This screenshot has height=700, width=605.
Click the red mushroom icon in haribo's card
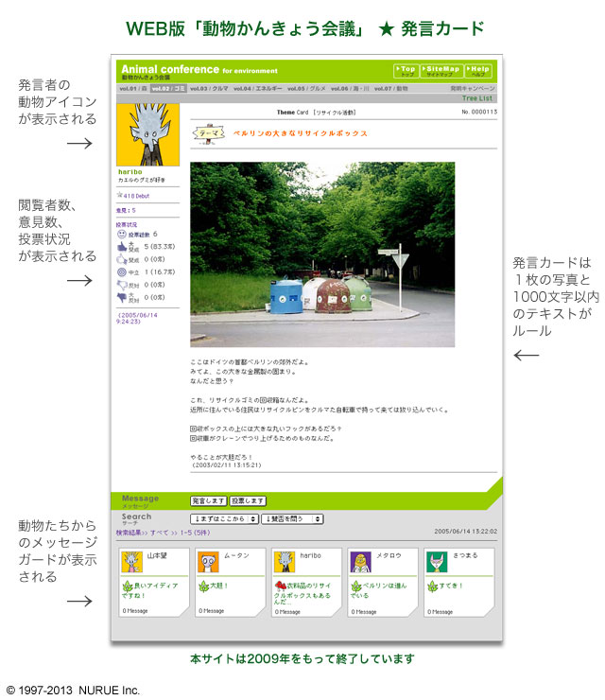[280, 586]
